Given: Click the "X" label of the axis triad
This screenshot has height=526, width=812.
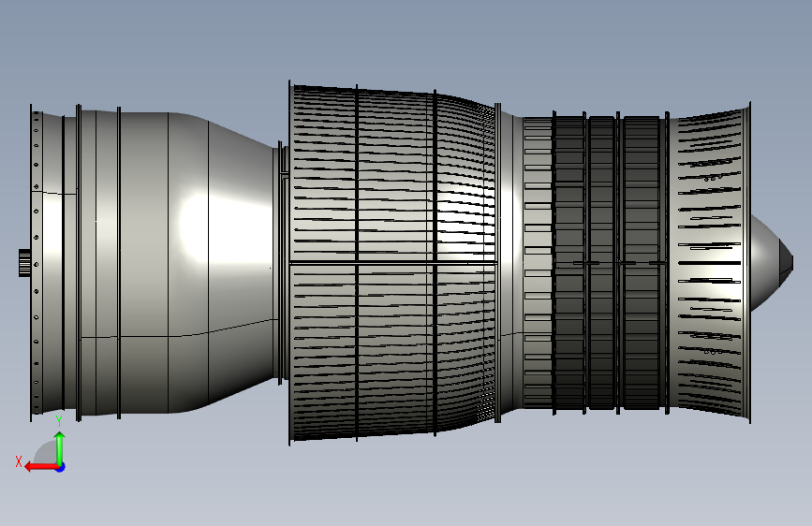Looking at the screenshot, I should (19, 461).
